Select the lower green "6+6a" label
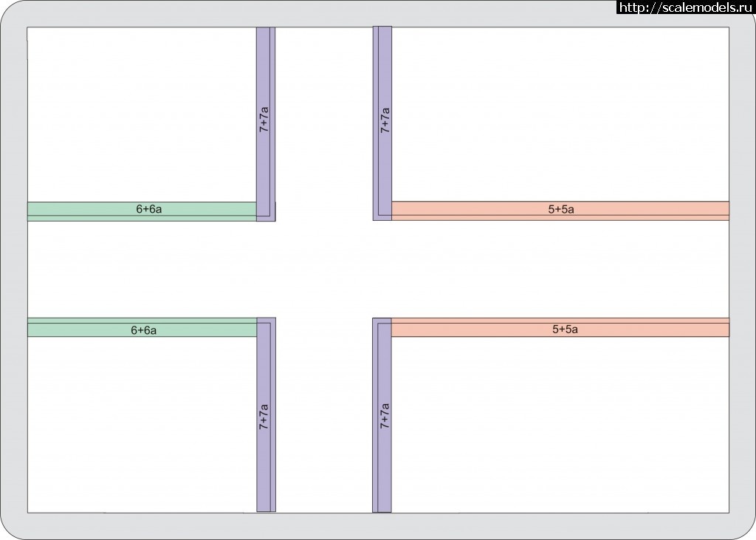This screenshot has height=540, width=756. point(144,330)
